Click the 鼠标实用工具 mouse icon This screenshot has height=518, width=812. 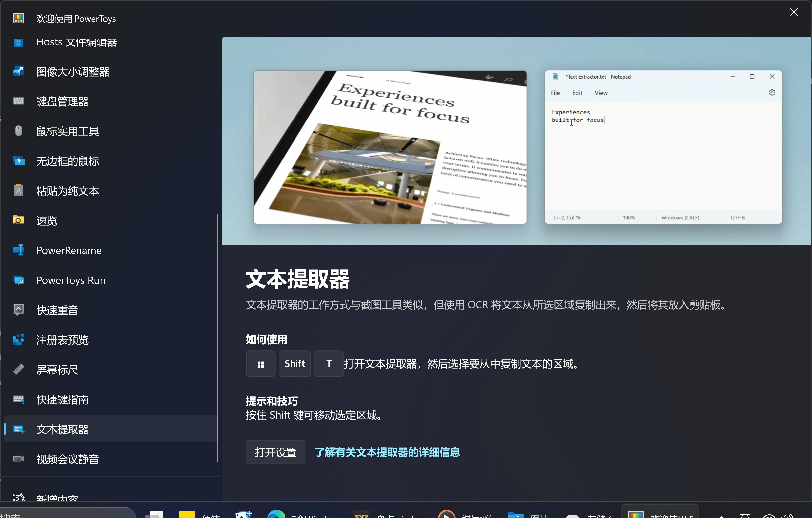[x=19, y=131]
